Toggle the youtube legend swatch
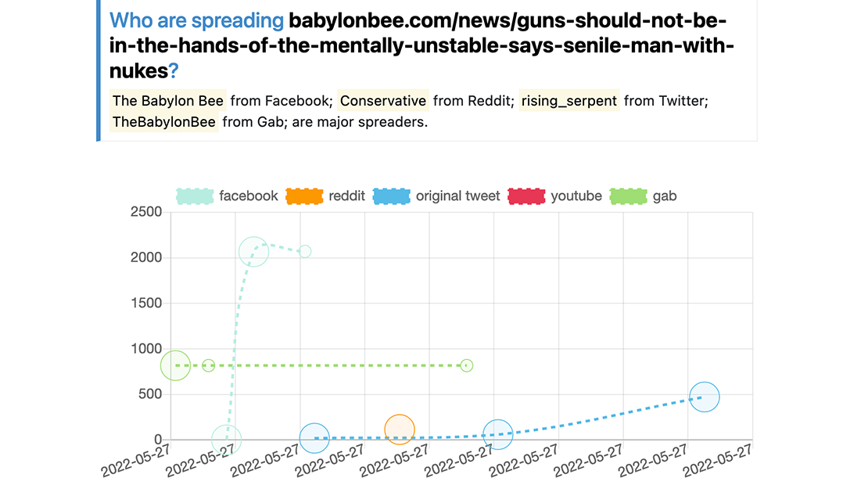Screen dimensions: 868x489 point(526,196)
